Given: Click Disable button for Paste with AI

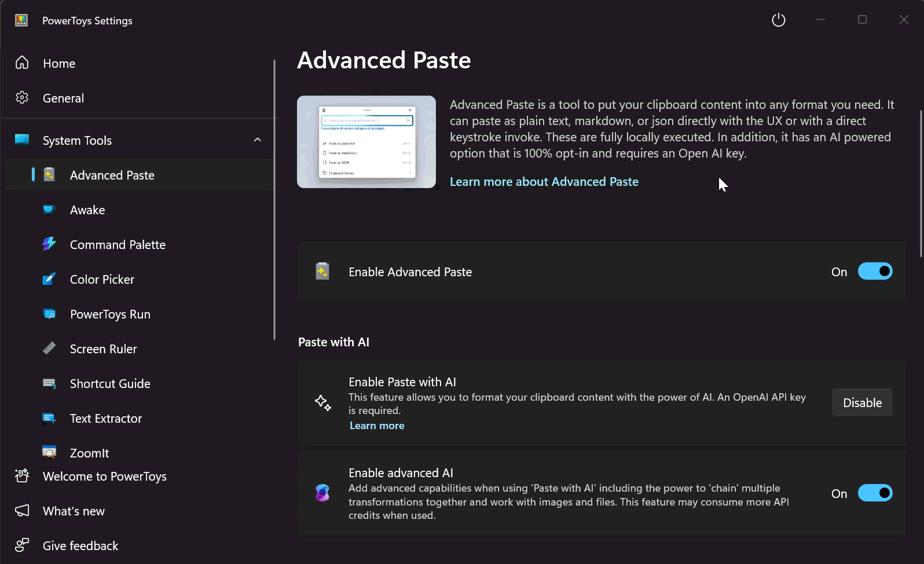Looking at the screenshot, I should (x=862, y=402).
